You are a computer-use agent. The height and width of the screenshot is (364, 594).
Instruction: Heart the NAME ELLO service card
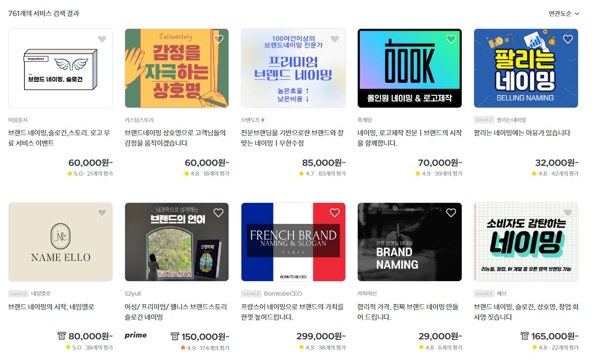point(102,213)
